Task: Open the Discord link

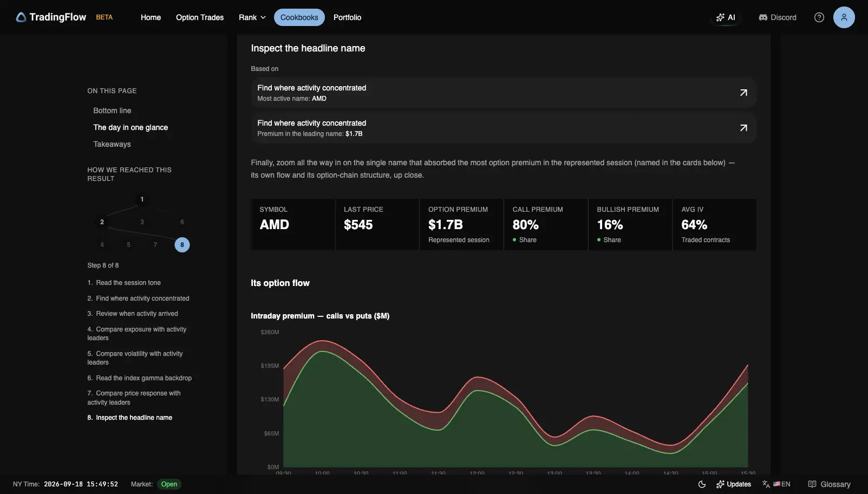Action: pyautogui.click(x=778, y=17)
